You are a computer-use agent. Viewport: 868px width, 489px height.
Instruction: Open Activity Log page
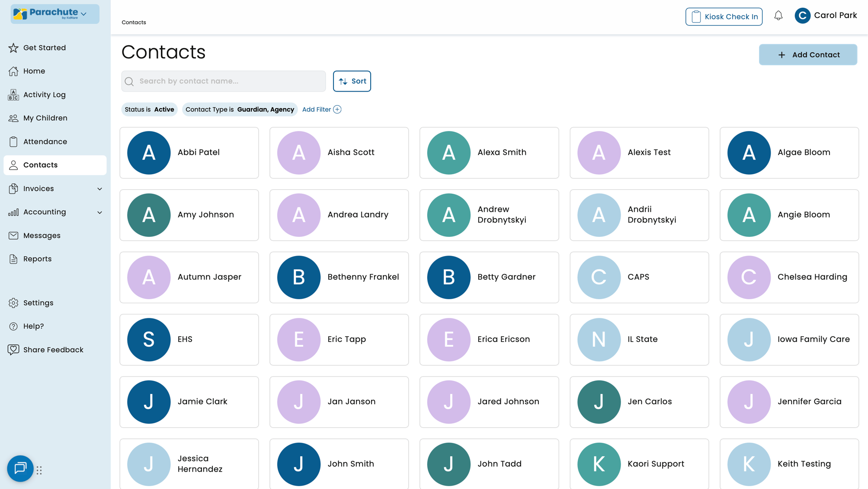[x=55, y=95]
